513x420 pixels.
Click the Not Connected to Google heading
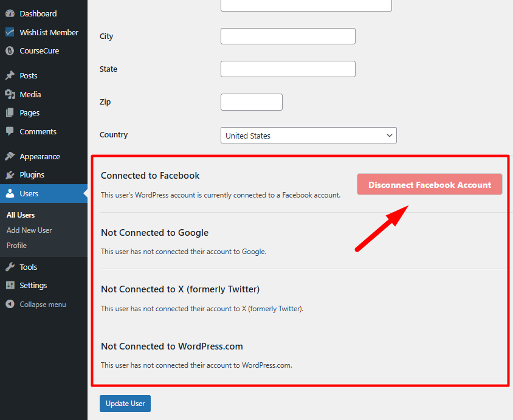[155, 233]
